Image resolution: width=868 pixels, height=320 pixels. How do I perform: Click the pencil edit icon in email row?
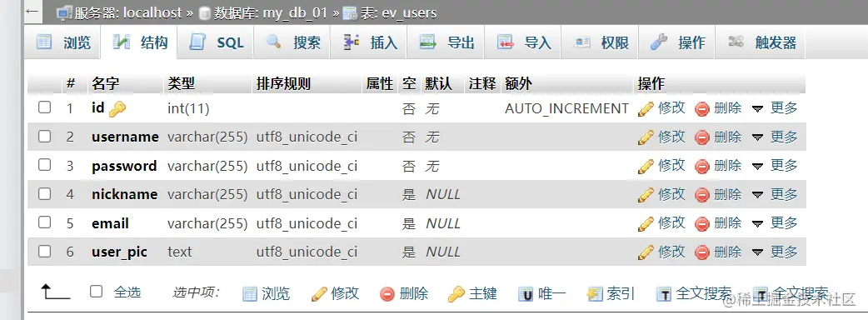pos(646,224)
